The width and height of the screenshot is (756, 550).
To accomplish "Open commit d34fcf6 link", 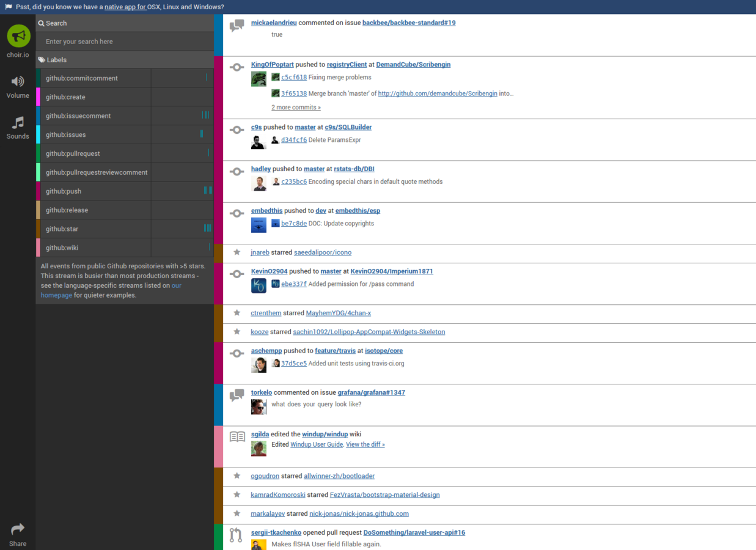I will click(294, 140).
